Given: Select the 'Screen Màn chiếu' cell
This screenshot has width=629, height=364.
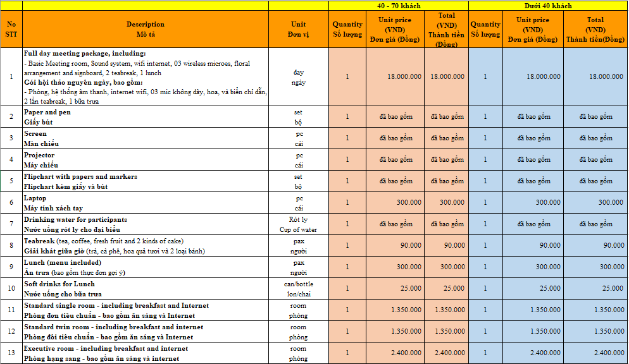Looking at the screenshot, I should [x=146, y=138].
